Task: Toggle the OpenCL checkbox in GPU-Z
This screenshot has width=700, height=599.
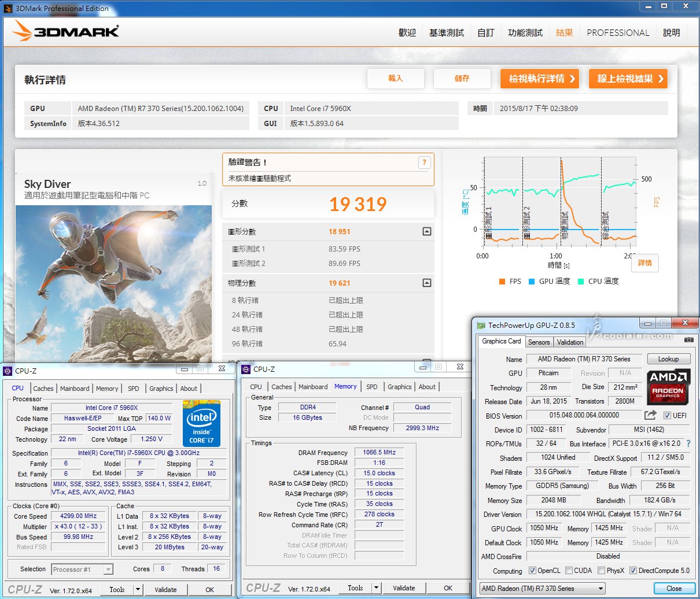Action: pyautogui.click(x=532, y=571)
